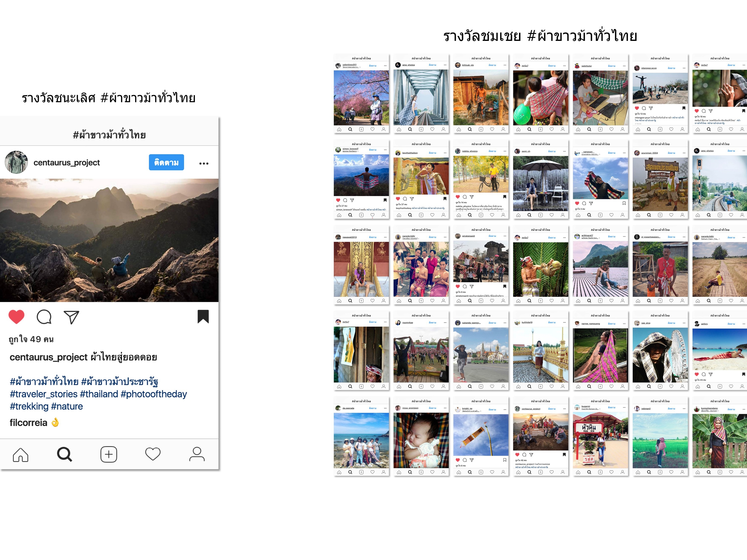Open the #traveler_stories hashtag link
747x560 pixels.
pyautogui.click(x=43, y=394)
